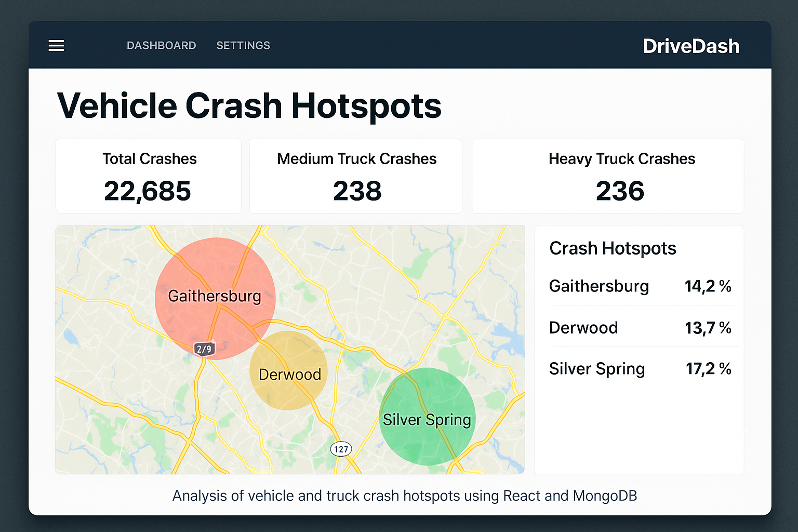Click the 236 heavy truck count
This screenshot has height=532, width=798.
coord(620,191)
